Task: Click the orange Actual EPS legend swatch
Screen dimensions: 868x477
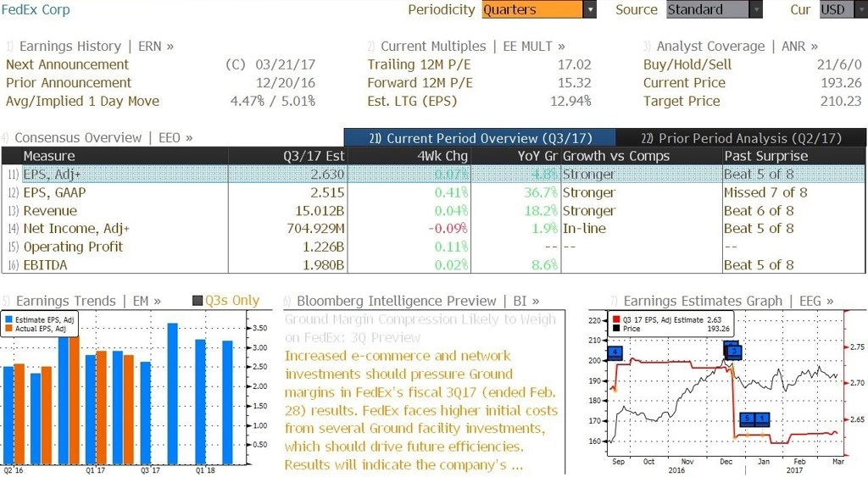Action: point(8,329)
